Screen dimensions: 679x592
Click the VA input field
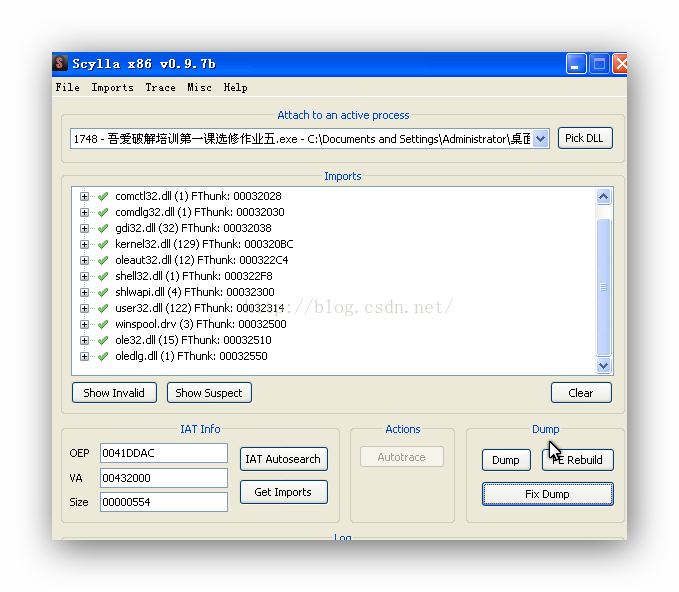pyautogui.click(x=164, y=478)
